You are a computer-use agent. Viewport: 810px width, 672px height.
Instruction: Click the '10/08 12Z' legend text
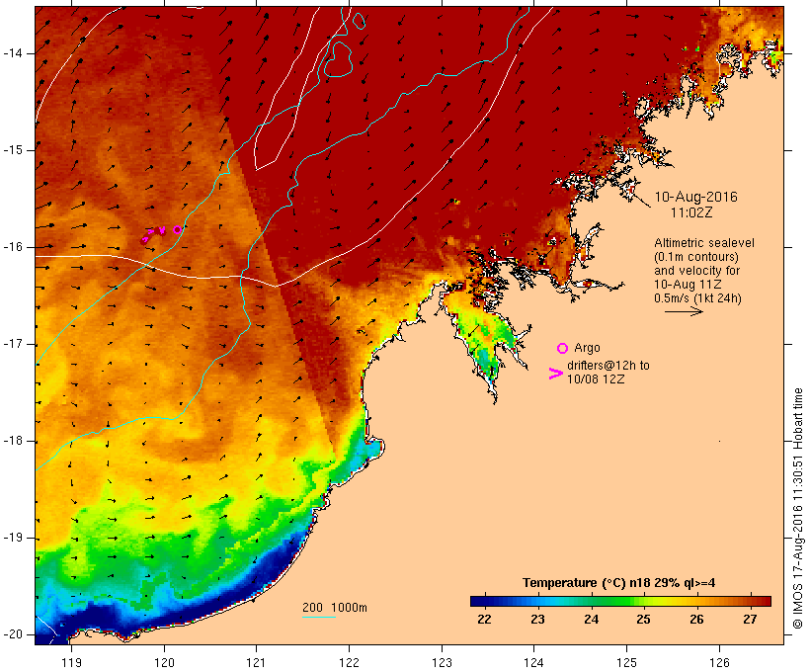tap(596, 378)
